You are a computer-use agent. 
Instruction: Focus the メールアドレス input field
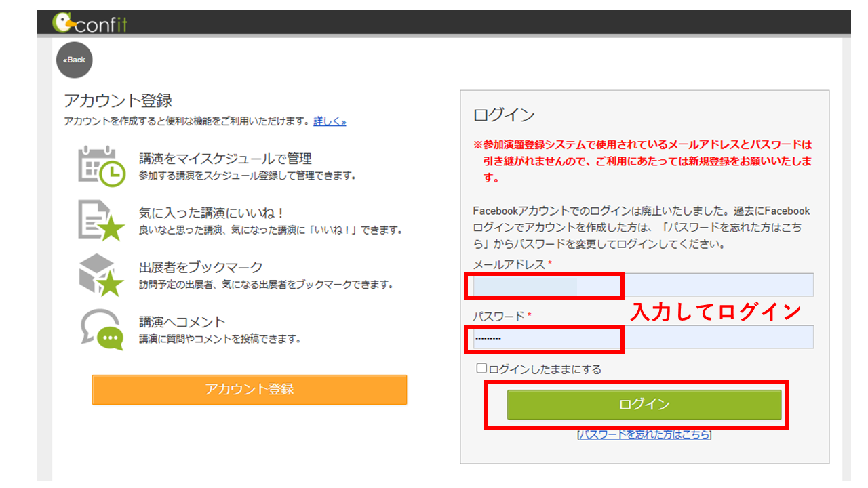pos(642,285)
